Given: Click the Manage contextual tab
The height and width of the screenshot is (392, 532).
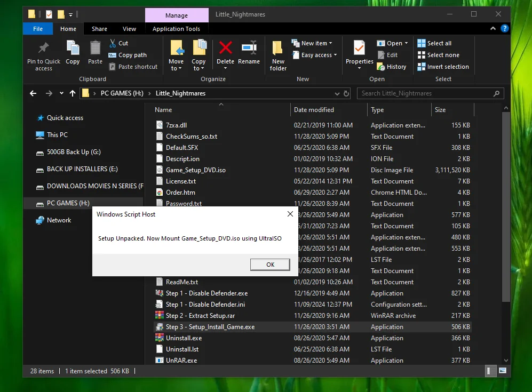Looking at the screenshot, I should point(177,15).
